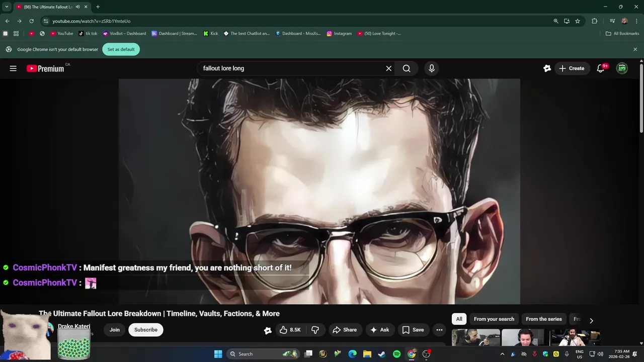Viewport: 644px width, 362px height.
Task: Dislike the video
Action: tap(315, 330)
